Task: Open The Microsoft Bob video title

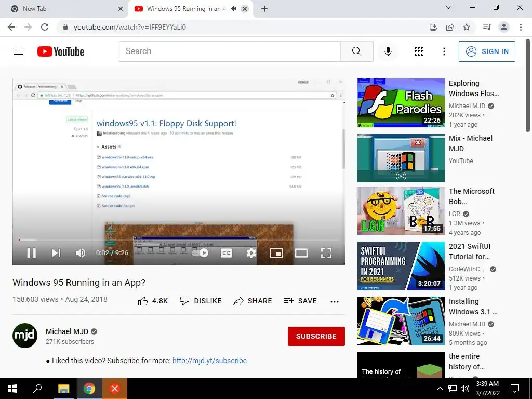Action: [472, 196]
